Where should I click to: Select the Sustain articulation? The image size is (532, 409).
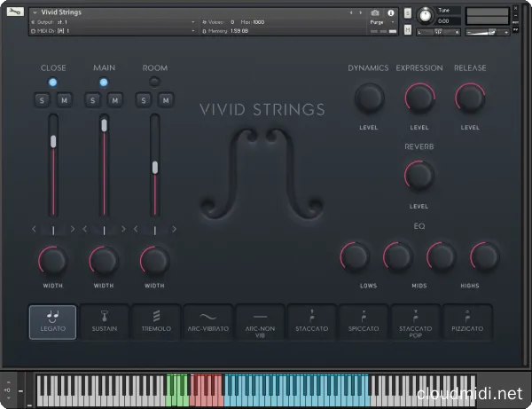tap(105, 322)
